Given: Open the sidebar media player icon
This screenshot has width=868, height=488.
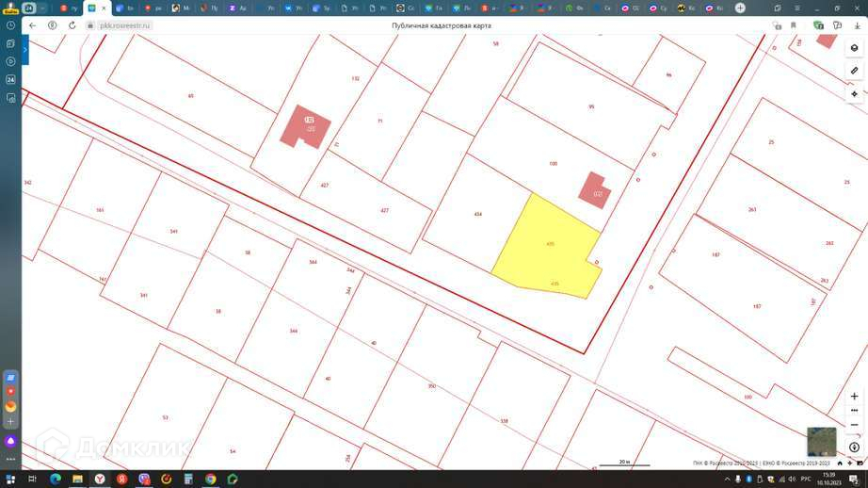Looking at the screenshot, I should [10, 61].
